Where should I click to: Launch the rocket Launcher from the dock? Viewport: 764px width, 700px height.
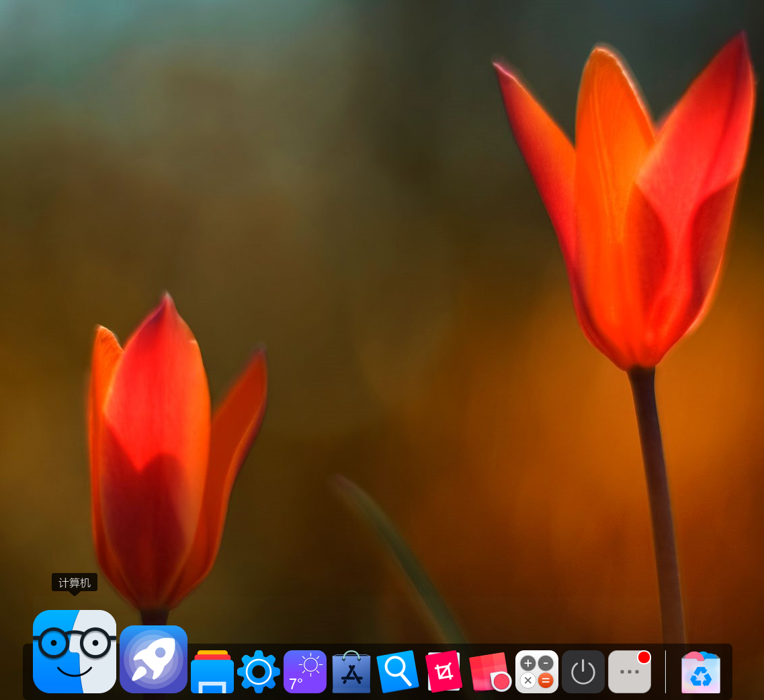pyautogui.click(x=153, y=658)
